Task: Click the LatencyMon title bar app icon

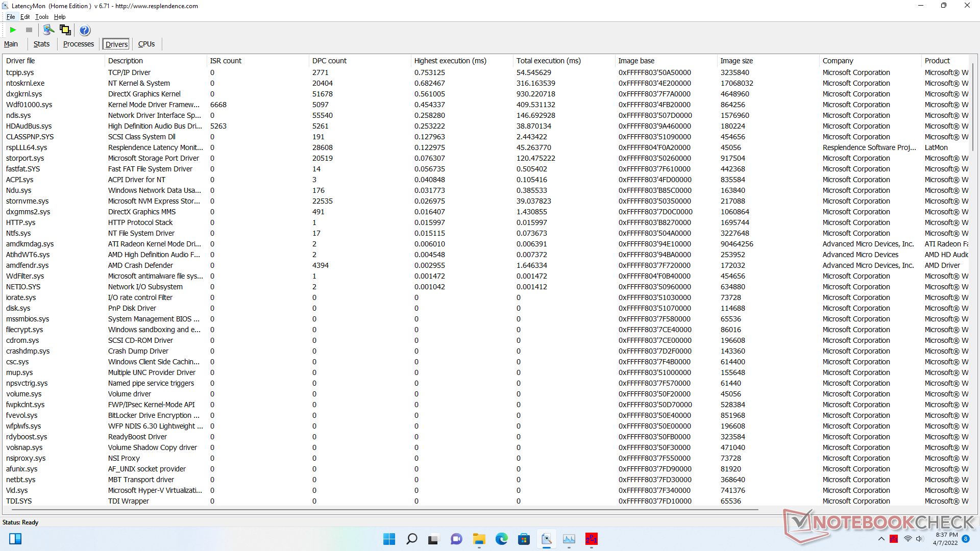Action: click(x=6, y=6)
